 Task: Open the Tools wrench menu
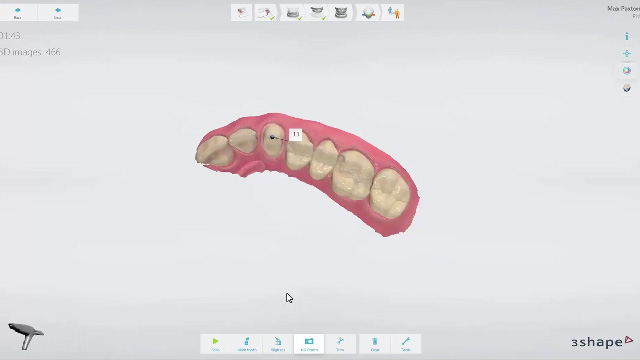tap(406, 344)
